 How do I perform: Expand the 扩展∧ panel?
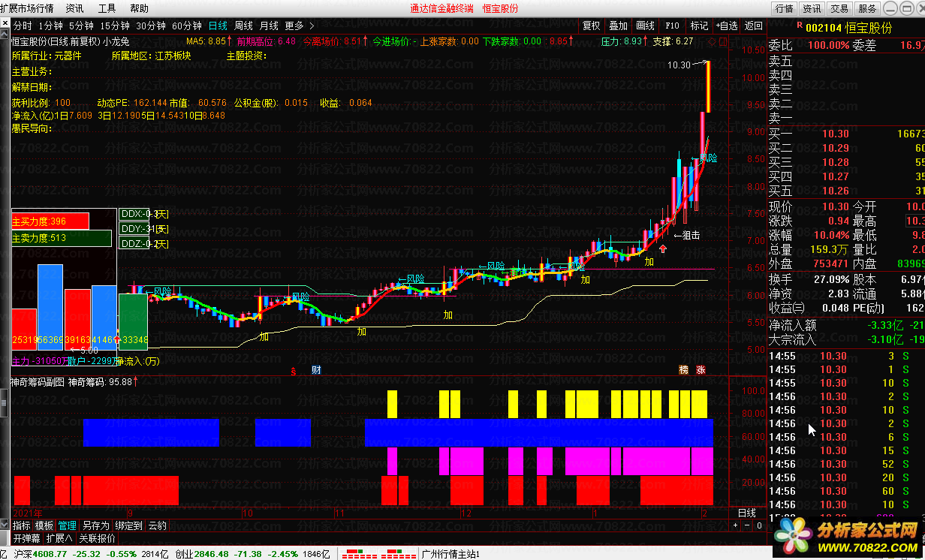tap(59, 538)
